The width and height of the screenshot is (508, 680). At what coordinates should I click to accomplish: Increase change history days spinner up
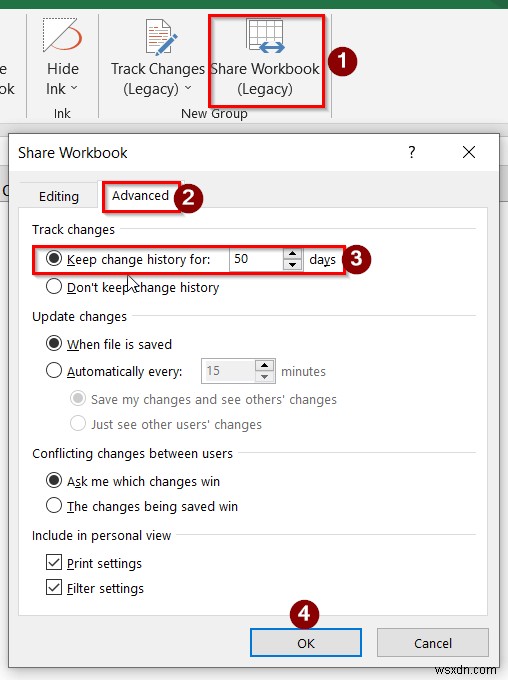pos(292,254)
